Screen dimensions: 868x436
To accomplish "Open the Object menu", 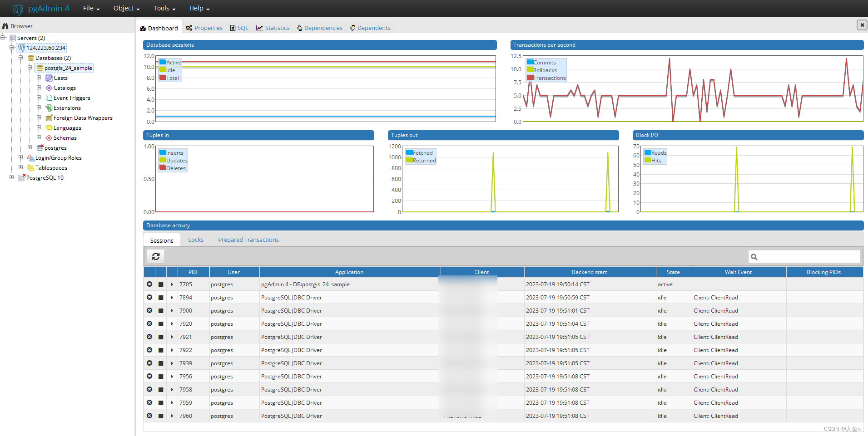I will (126, 8).
